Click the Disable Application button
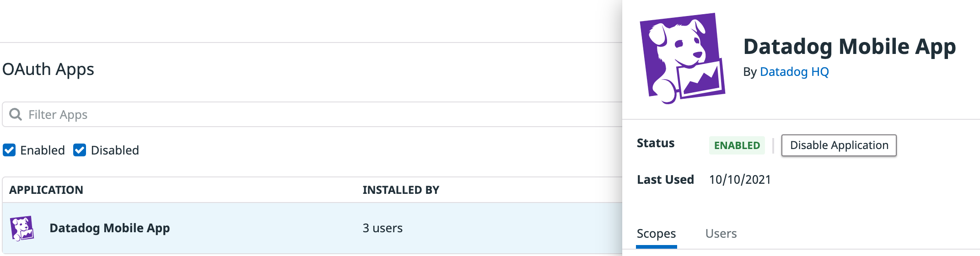980x256 pixels. [839, 145]
